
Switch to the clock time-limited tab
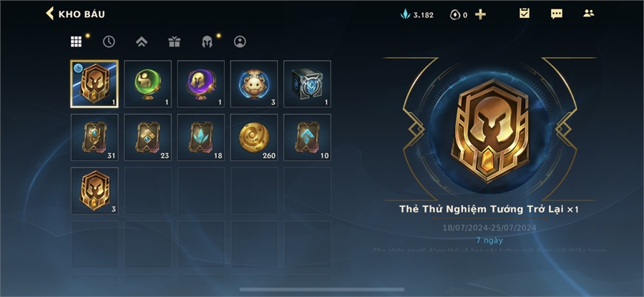pyautogui.click(x=109, y=42)
